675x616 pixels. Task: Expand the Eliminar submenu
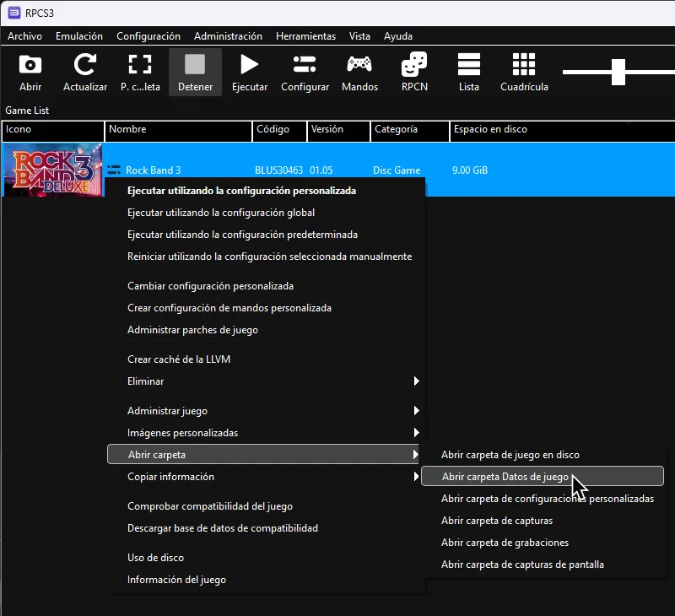pyautogui.click(x=263, y=381)
